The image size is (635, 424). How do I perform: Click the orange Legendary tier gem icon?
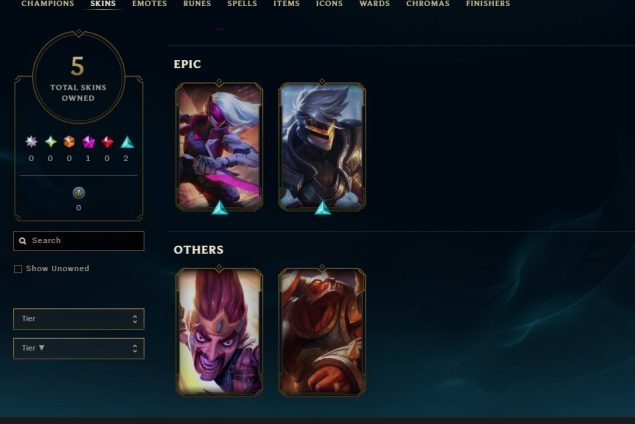point(69,141)
